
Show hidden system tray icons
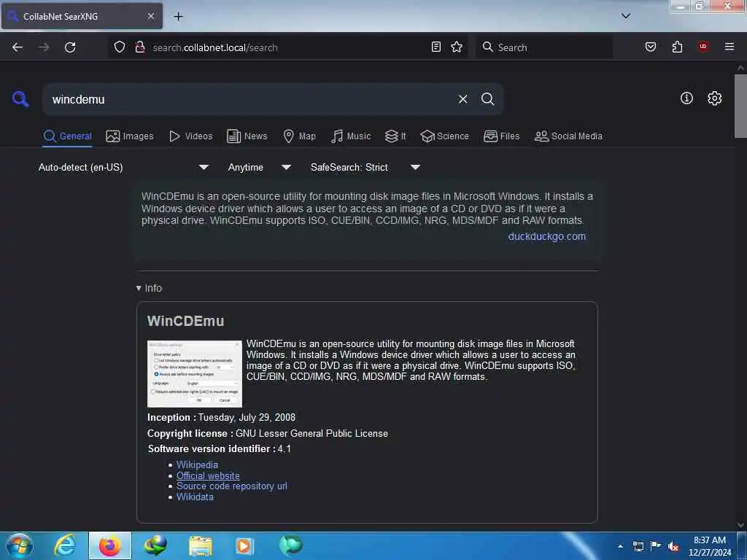[620, 546]
